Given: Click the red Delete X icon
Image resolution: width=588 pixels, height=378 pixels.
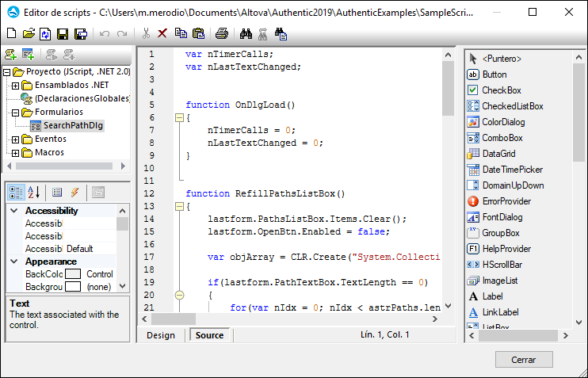Looking at the screenshot, I should (x=162, y=33).
